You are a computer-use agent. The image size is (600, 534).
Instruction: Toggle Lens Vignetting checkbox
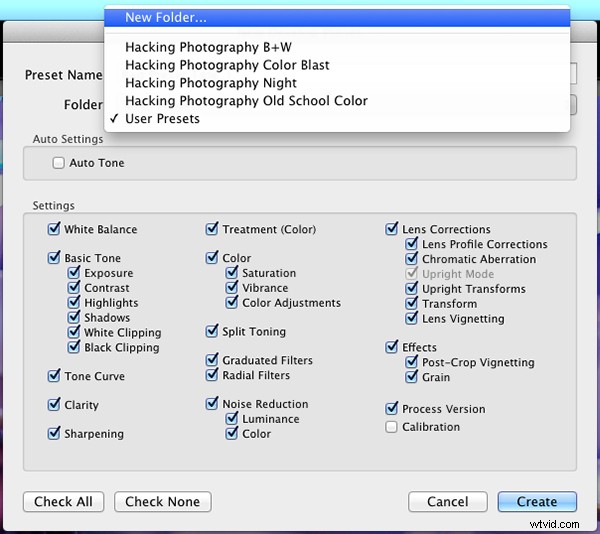(411, 318)
